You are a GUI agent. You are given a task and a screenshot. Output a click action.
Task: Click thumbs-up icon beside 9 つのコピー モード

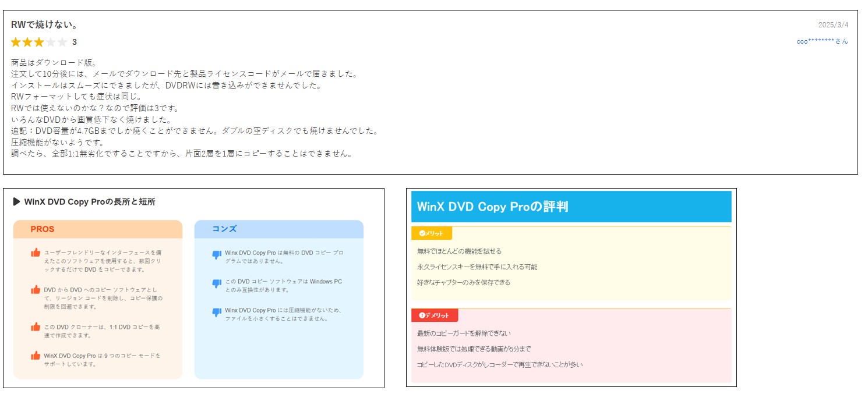click(x=36, y=355)
